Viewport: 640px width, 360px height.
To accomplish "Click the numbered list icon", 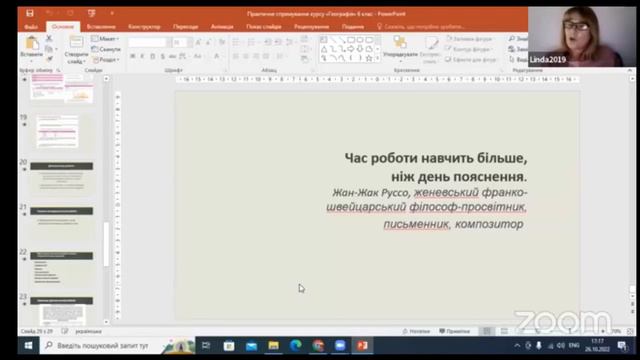I will click(252, 42).
